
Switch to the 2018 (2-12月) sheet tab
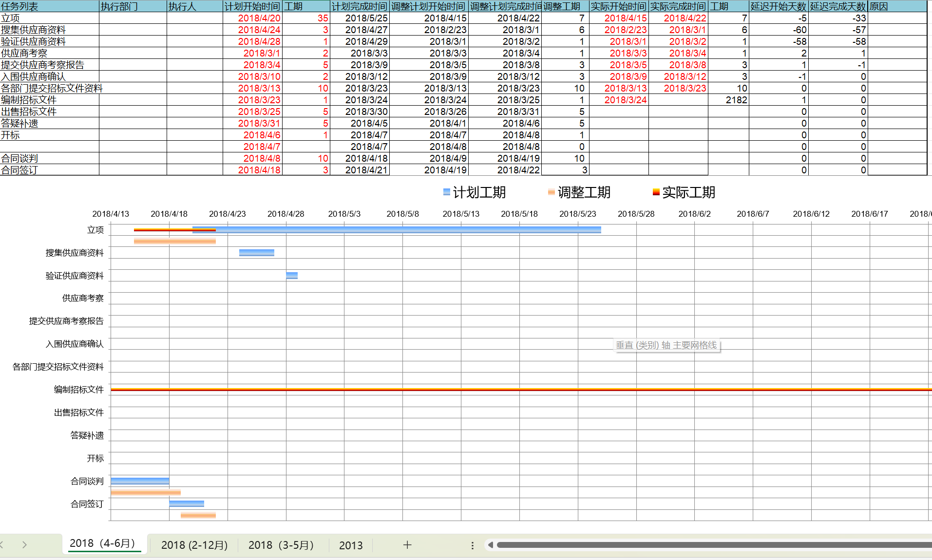[x=194, y=545]
